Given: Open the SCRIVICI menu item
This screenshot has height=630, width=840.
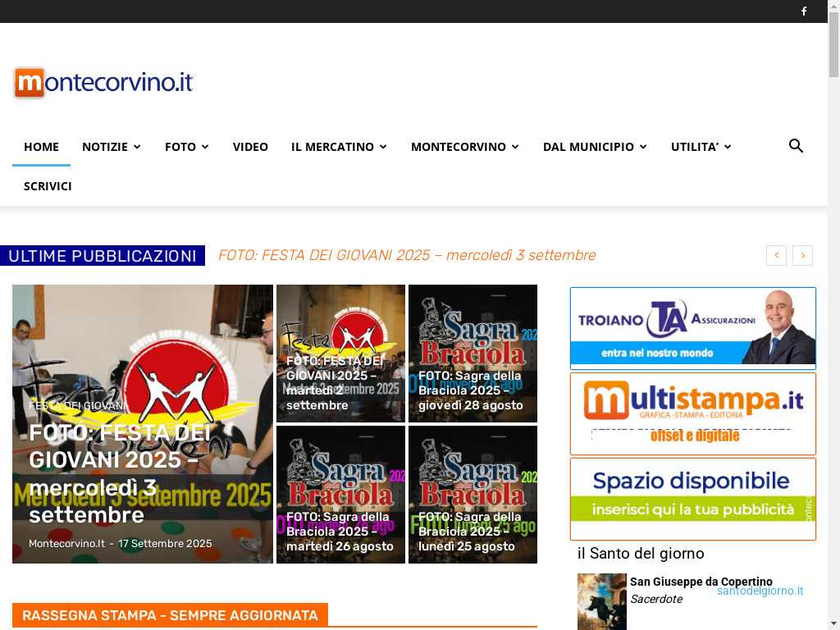Looking at the screenshot, I should 48,186.
